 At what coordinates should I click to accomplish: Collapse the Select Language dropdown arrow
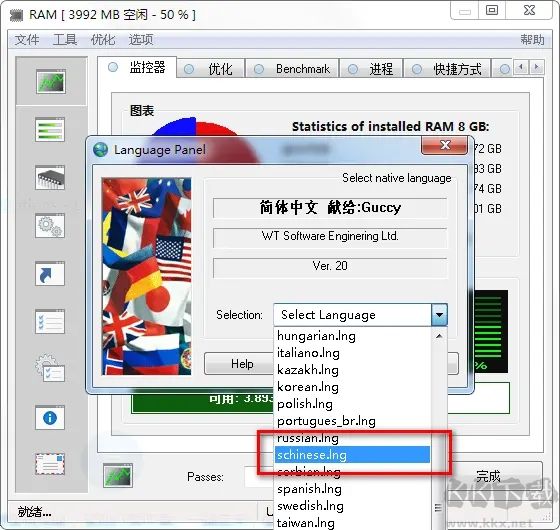[439, 315]
